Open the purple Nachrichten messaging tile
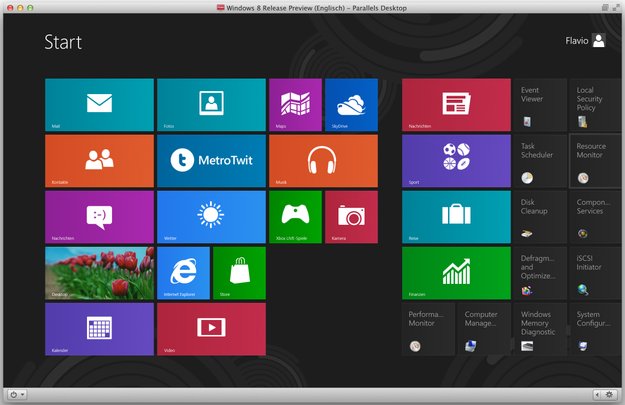 tap(99, 217)
